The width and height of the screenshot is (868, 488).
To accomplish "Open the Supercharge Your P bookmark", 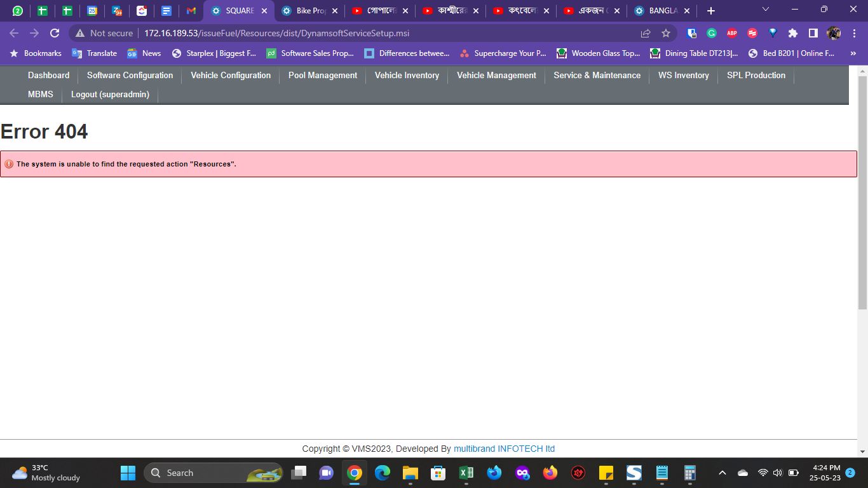I will [x=503, y=53].
